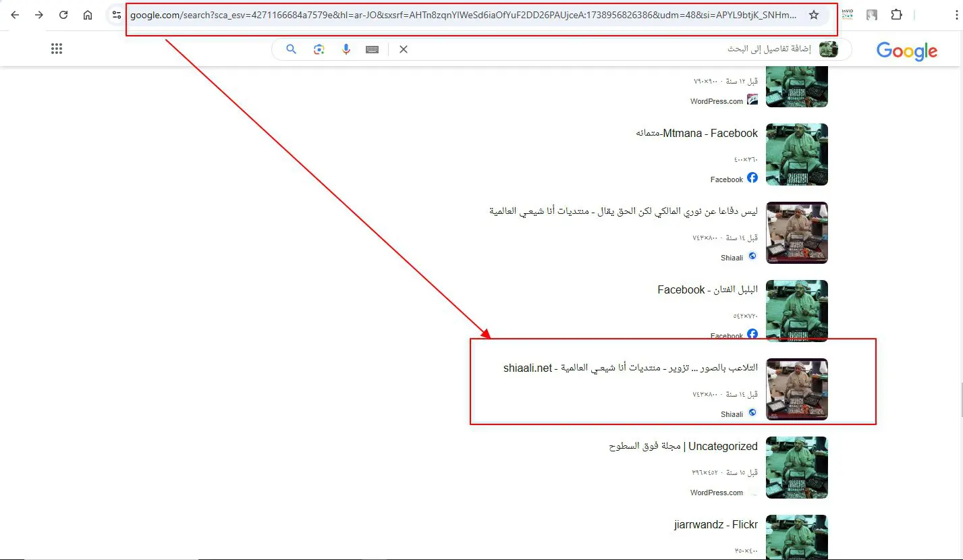Click the Facebook favicon in Mtmana result
Screen dimensions: 963x560
coord(752,178)
